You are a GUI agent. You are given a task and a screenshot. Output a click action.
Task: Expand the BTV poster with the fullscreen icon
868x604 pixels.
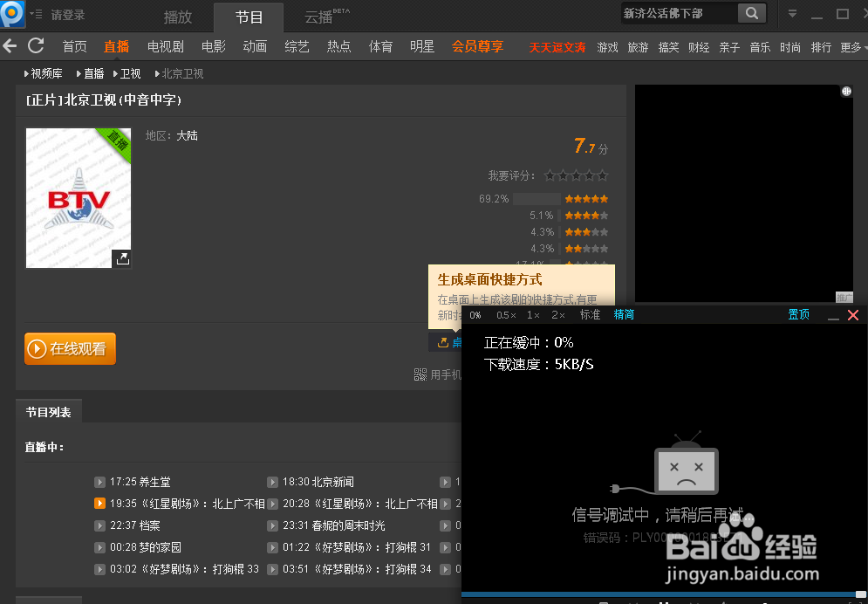pos(123,258)
